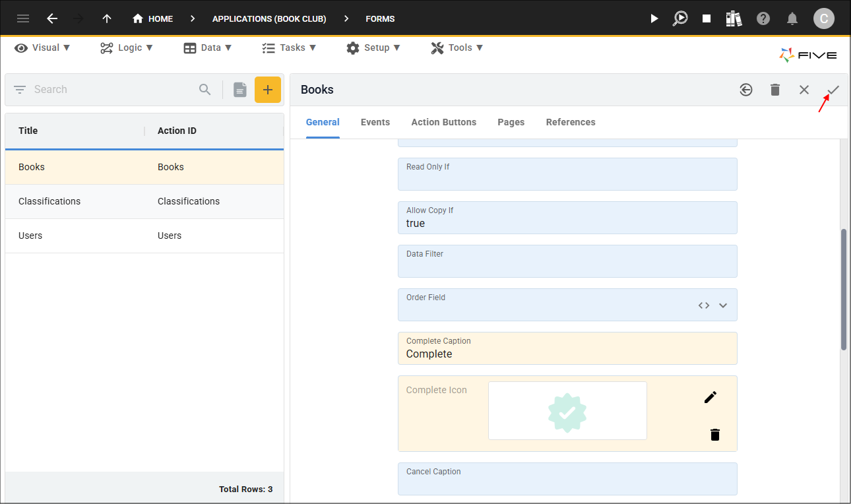The width and height of the screenshot is (851, 504).
Task: Select the Classifications row in the list
Action: point(144,201)
